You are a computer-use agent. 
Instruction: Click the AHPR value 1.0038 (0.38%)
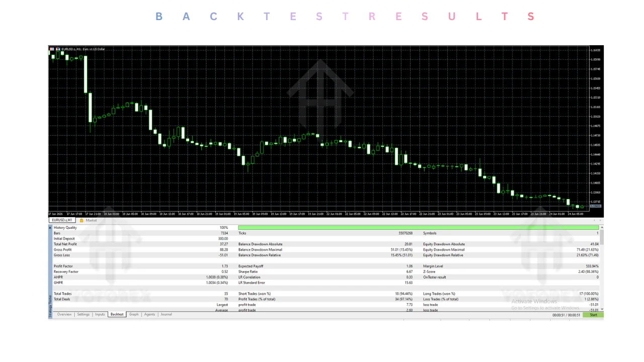tap(217, 278)
